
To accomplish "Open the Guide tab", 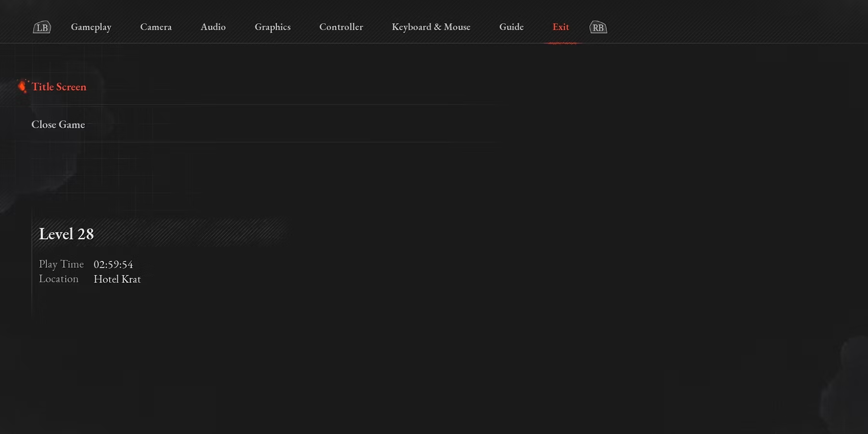I will [511, 27].
